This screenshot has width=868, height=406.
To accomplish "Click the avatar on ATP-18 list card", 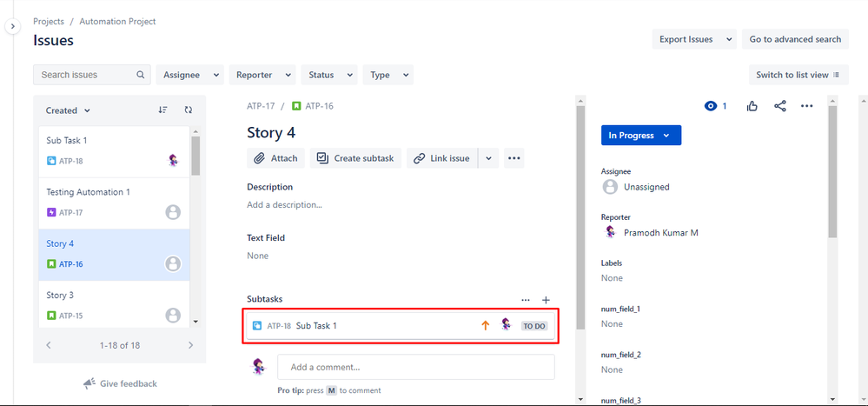I will coord(173,161).
